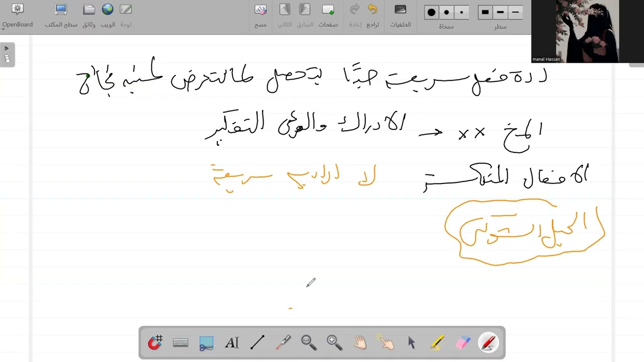Select the line drawing tool

pyautogui.click(x=257, y=343)
